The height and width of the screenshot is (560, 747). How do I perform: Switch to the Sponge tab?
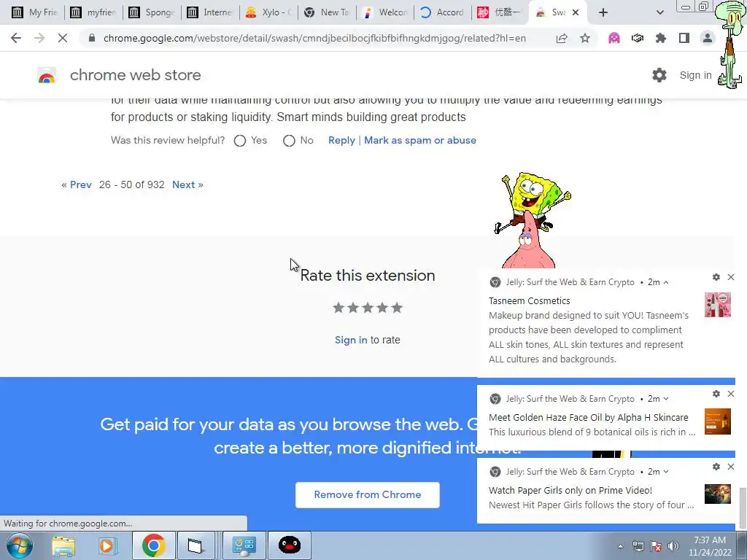pos(152,12)
